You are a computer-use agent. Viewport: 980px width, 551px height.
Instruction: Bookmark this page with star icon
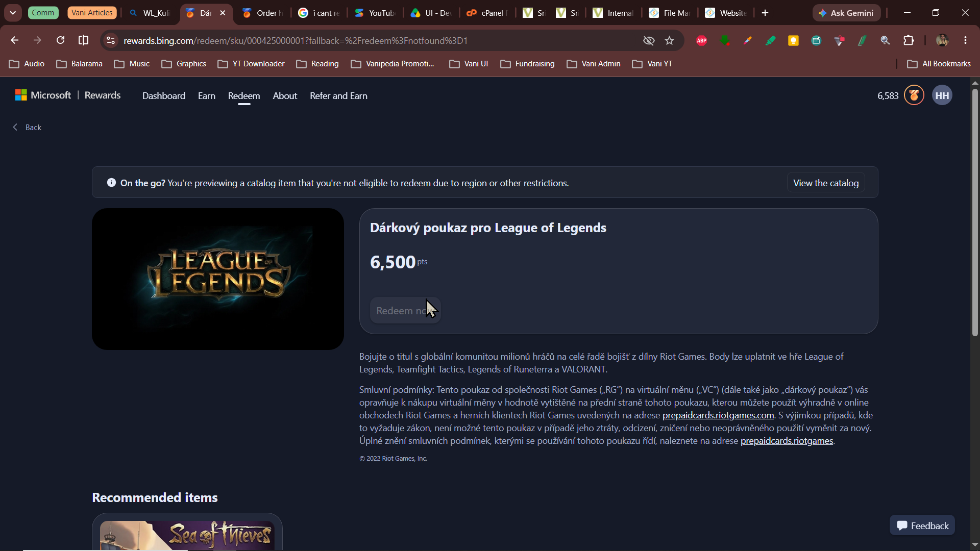670,40
